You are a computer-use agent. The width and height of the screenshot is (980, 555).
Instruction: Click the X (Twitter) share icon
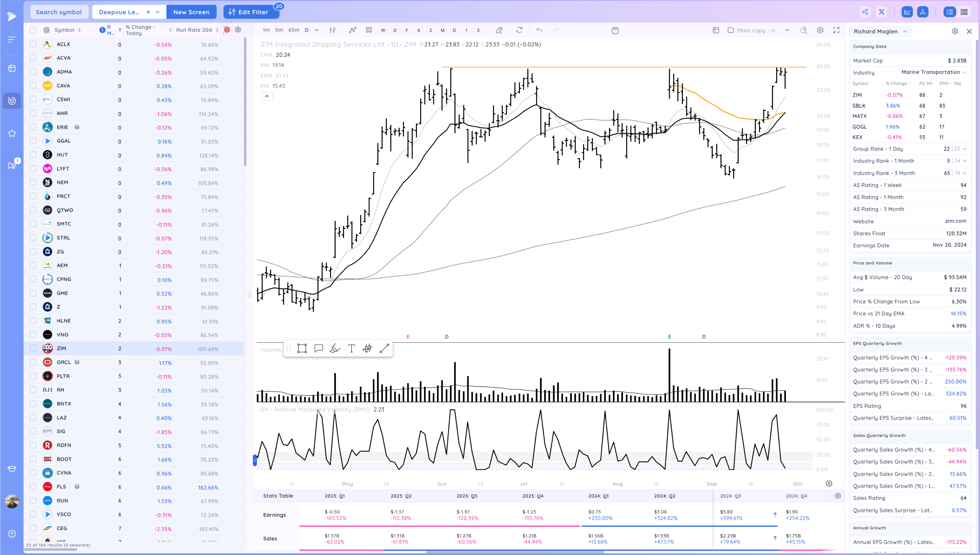881,12
